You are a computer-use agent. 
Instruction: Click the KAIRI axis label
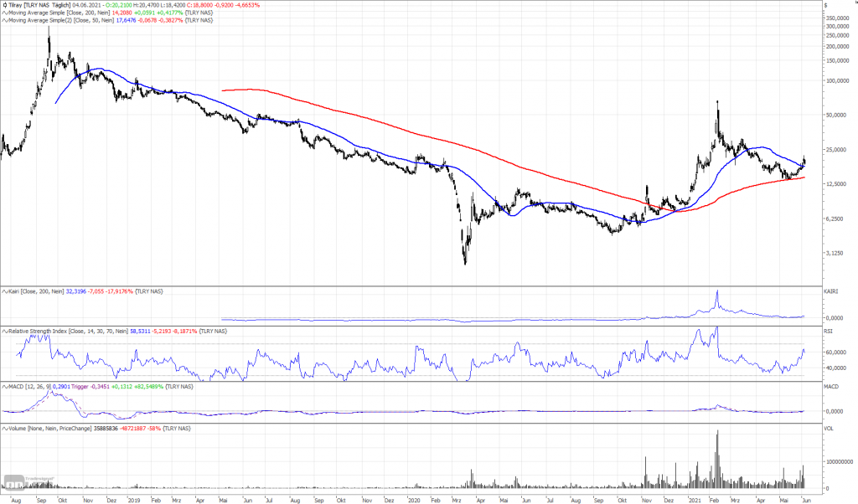(830, 291)
